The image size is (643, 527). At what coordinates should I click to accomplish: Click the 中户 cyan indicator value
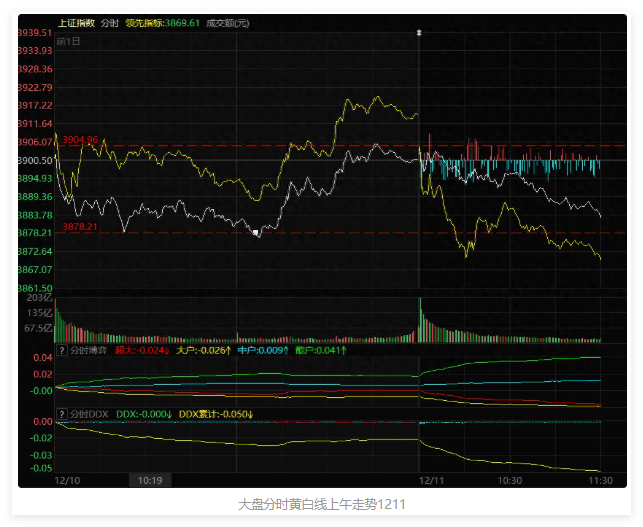(x=263, y=351)
